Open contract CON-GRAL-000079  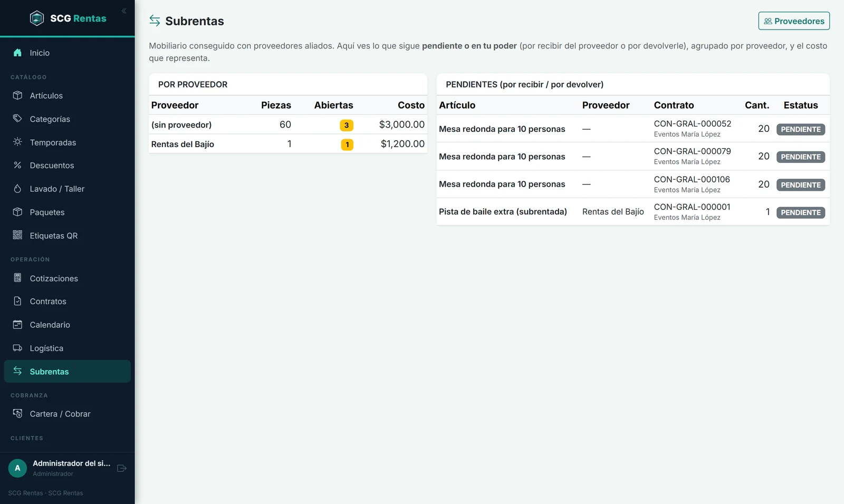(693, 151)
